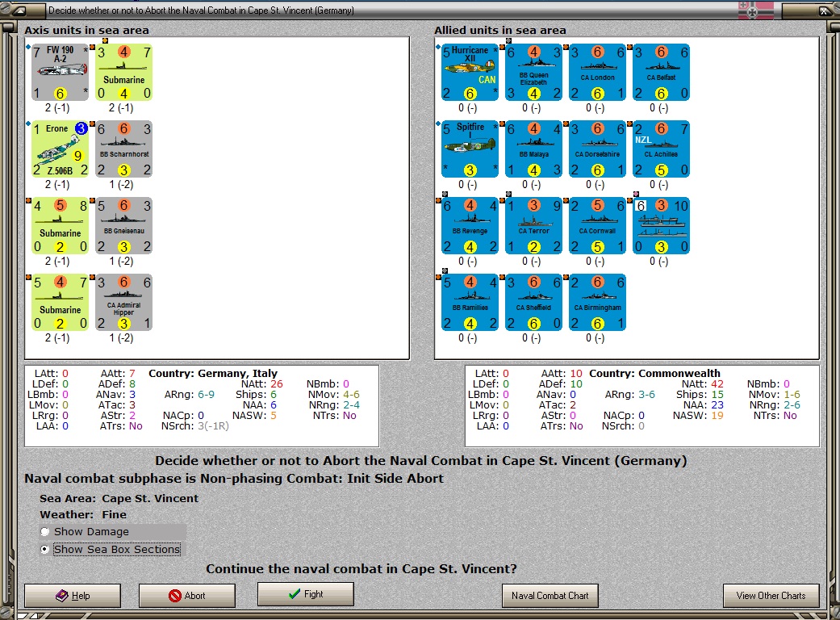Select the Erone Z.506B seaplane unit

point(60,149)
